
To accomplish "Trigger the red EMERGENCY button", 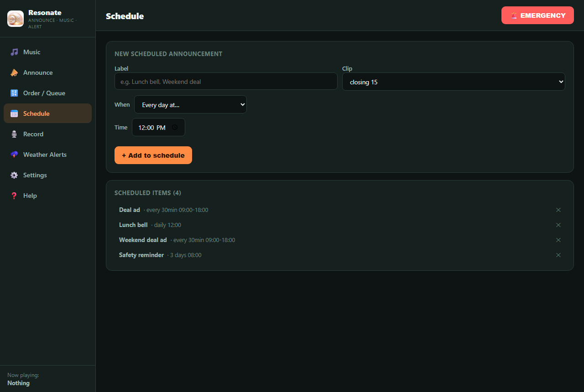I will (x=537, y=15).
